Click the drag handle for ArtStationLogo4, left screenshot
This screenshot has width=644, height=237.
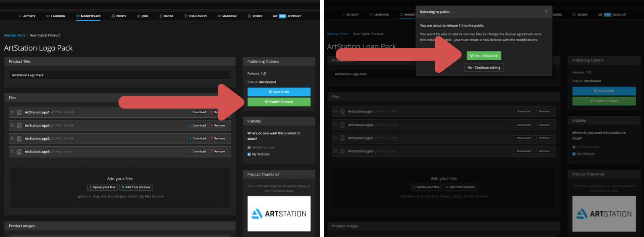12,125
